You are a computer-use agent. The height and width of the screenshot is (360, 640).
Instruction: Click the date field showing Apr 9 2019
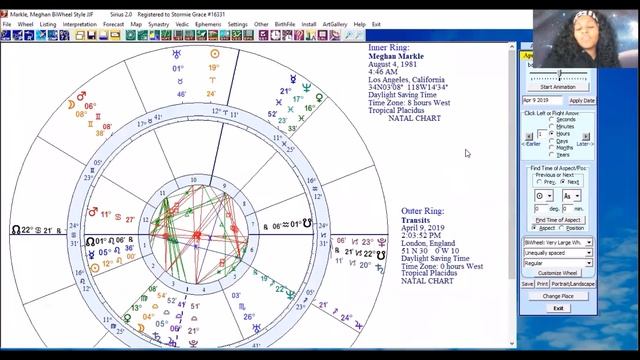(x=542, y=100)
